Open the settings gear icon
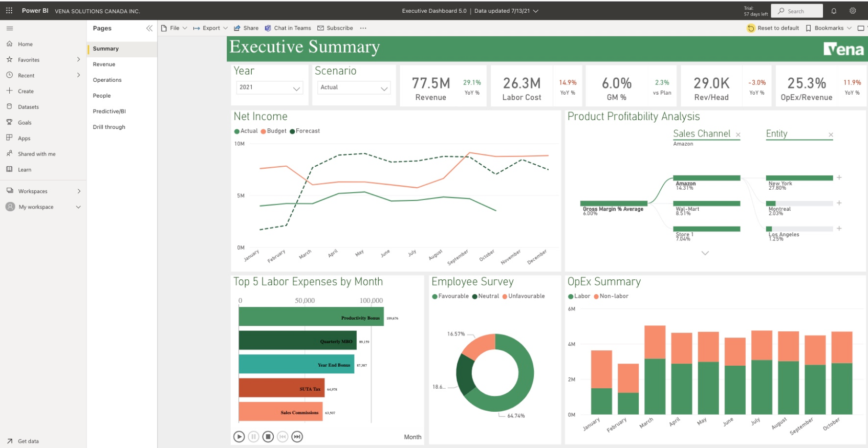The width and height of the screenshot is (868, 448). pos(853,11)
